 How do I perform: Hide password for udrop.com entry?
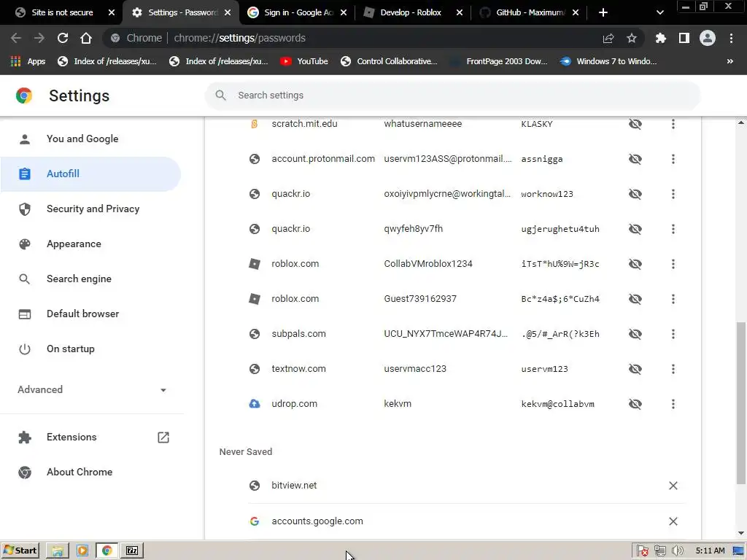coord(635,404)
